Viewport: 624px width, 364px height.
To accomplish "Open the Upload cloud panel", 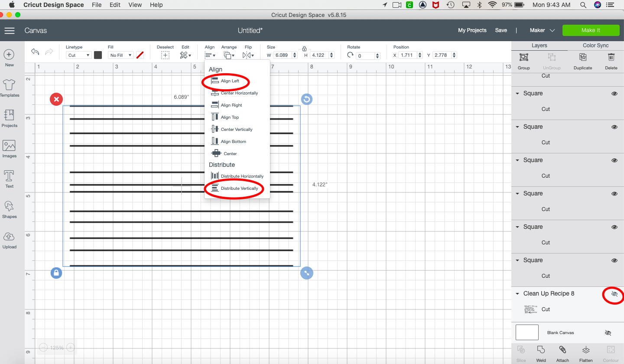I will [10, 236].
